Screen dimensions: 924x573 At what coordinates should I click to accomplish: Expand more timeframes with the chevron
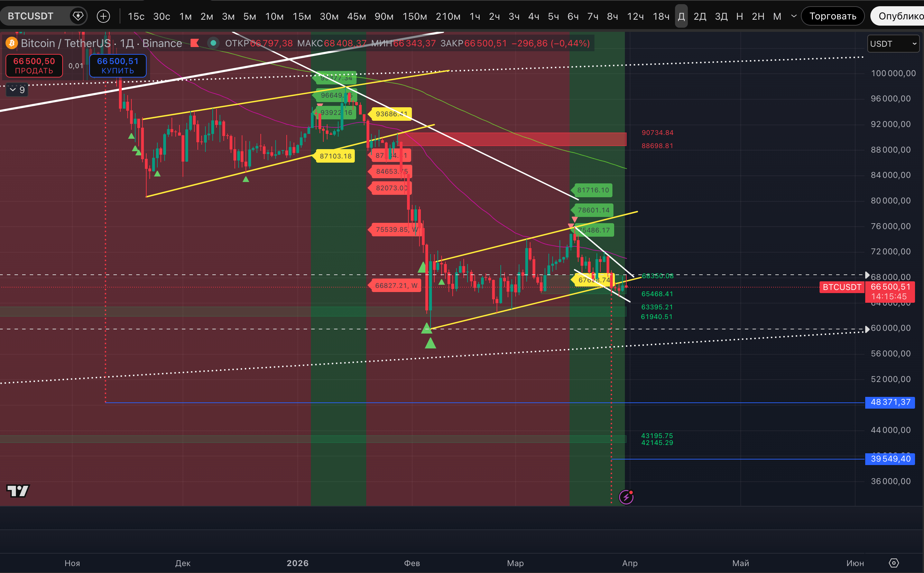click(x=794, y=16)
